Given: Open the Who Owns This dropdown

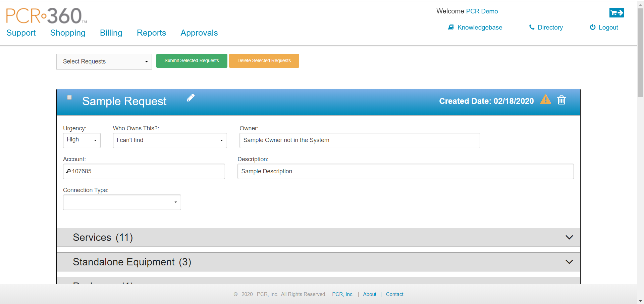Looking at the screenshot, I should click(170, 140).
